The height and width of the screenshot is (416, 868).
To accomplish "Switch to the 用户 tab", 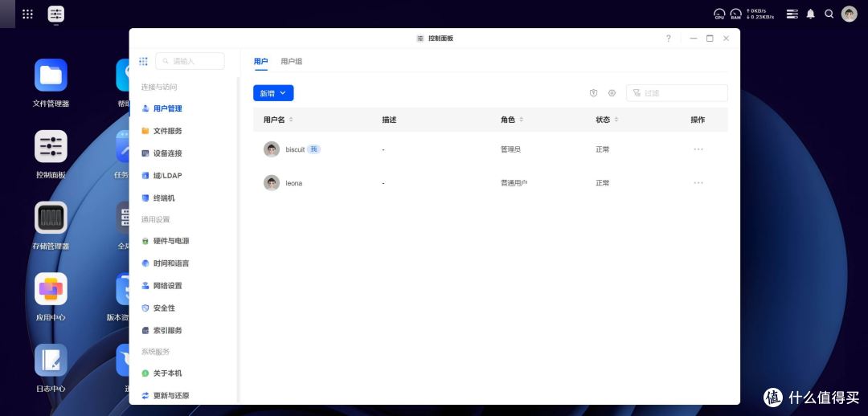I will click(260, 61).
